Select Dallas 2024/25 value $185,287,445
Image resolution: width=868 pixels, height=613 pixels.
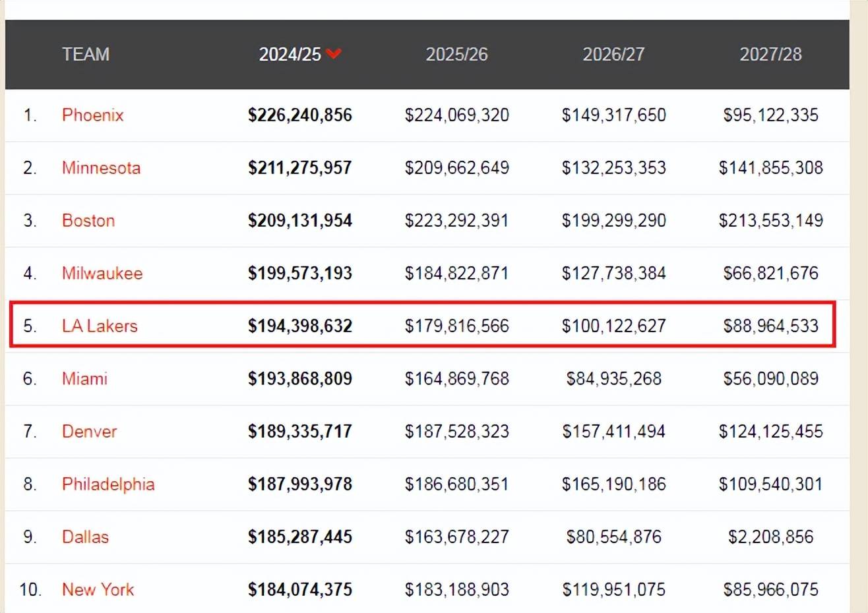click(300, 537)
